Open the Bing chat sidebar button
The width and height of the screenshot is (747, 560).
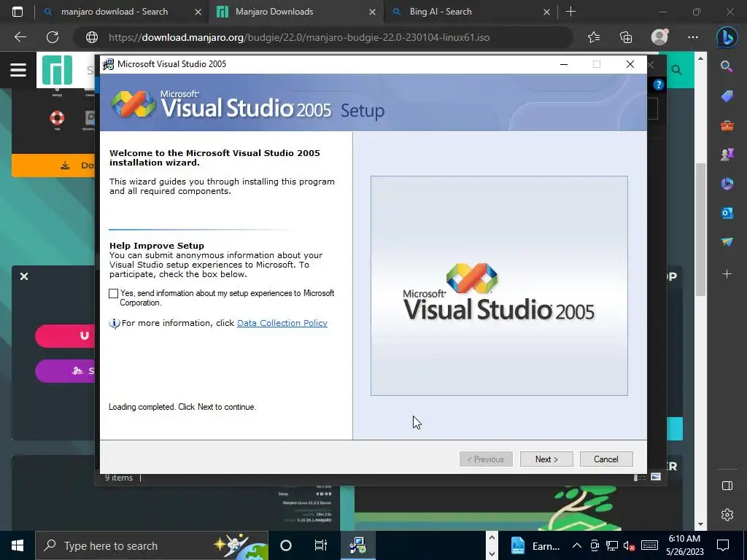(x=727, y=37)
